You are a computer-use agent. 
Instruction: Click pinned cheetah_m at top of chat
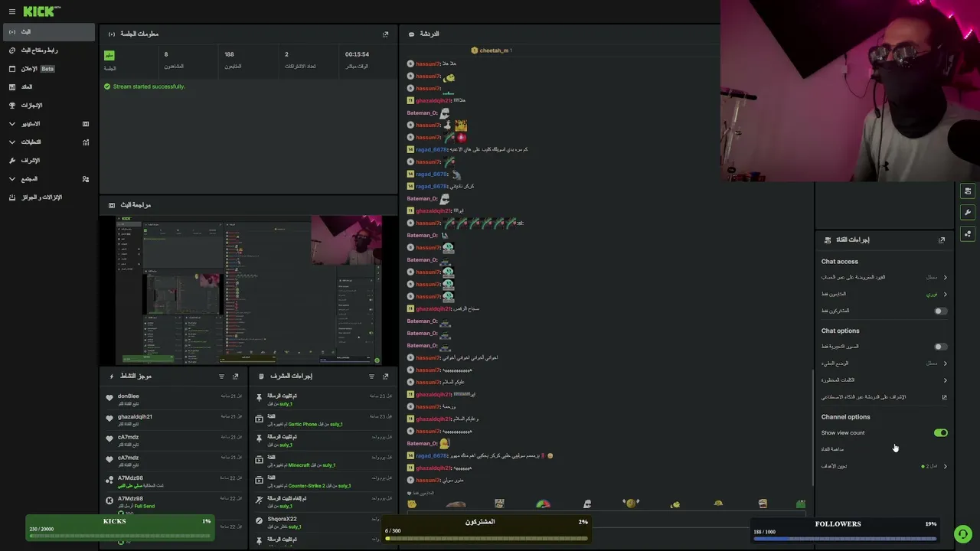491,51
